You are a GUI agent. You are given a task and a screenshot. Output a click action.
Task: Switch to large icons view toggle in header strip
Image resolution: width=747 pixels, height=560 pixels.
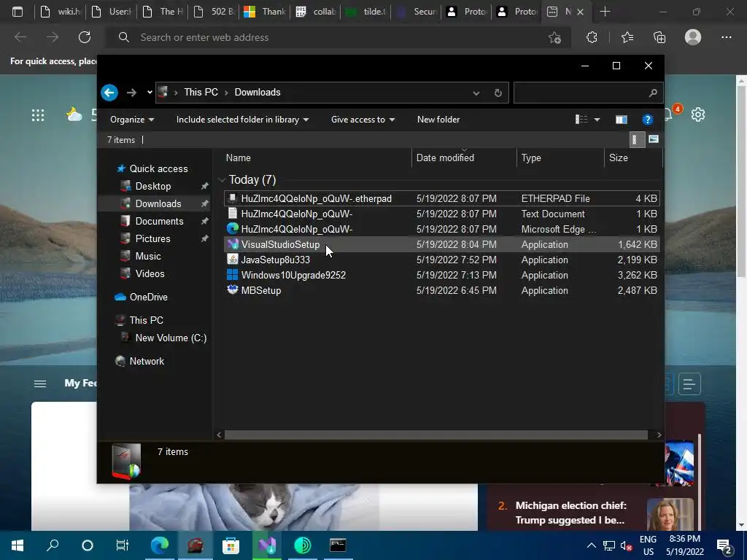click(654, 139)
